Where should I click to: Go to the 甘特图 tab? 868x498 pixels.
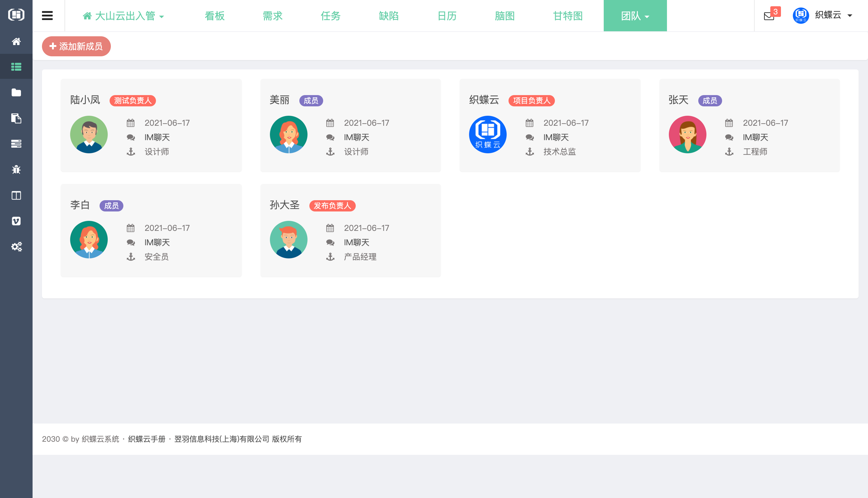coord(568,16)
